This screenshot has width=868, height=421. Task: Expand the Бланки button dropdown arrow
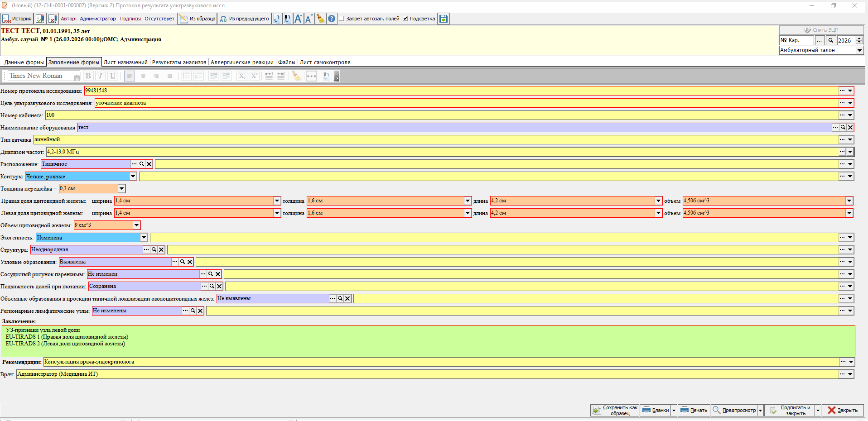click(674, 410)
